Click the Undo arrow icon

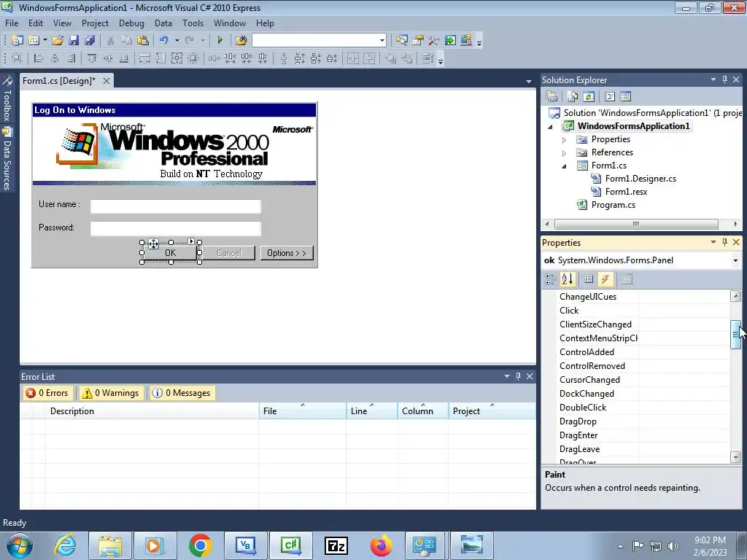[164, 41]
